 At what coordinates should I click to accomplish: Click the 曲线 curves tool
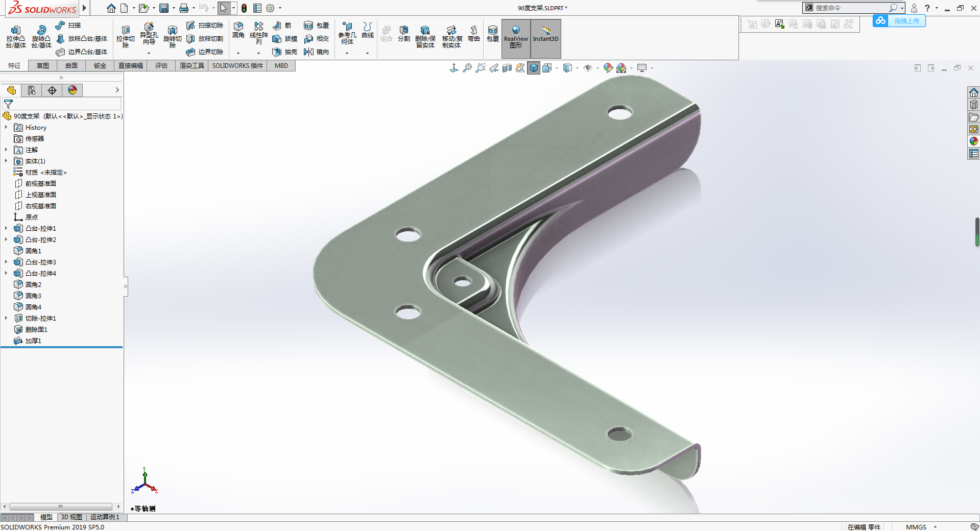pyautogui.click(x=368, y=30)
